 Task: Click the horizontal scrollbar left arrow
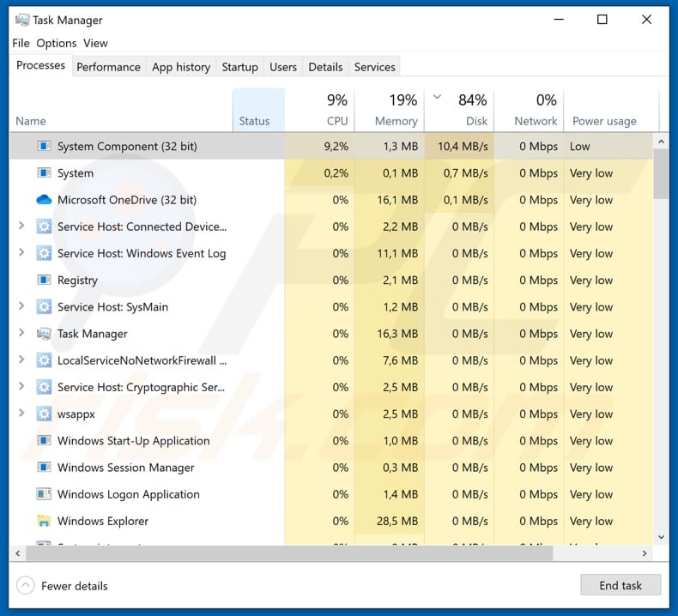18,553
